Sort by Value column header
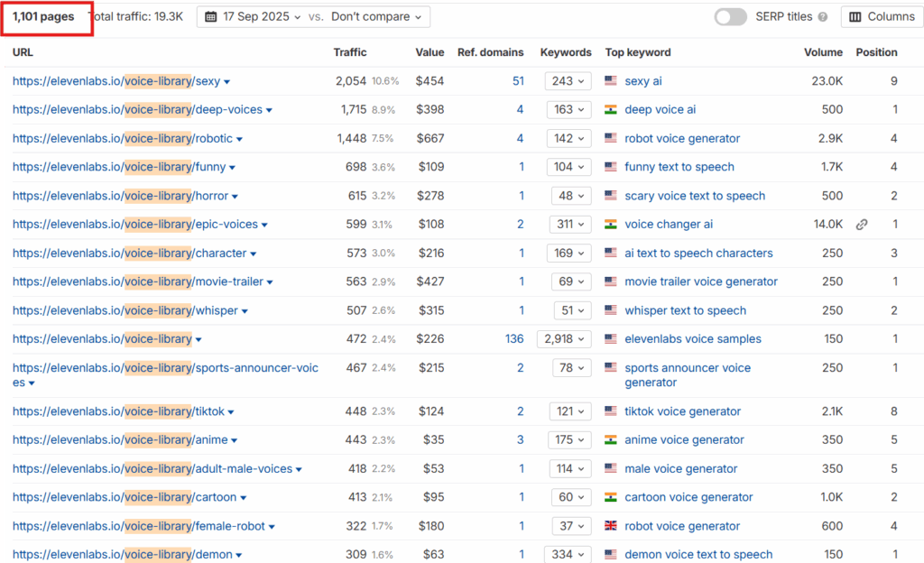This screenshot has width=924, height=563. click(x=430, y=52)
